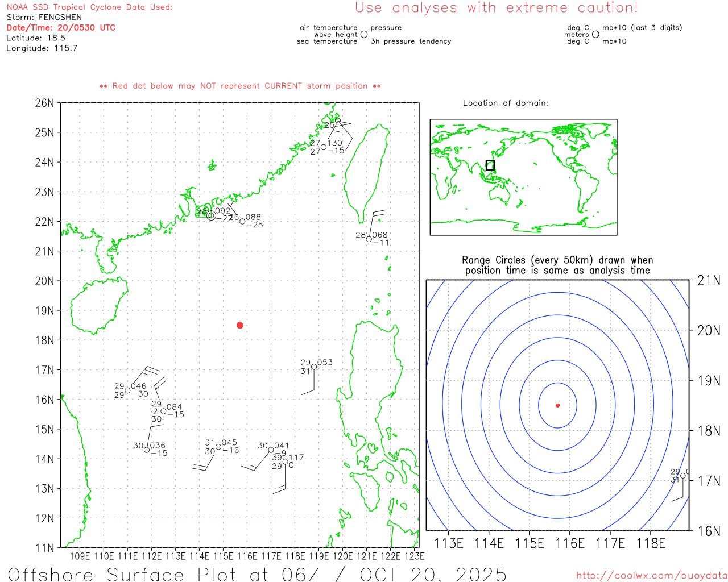
Task: Click the black domain box on world locator map
Action: (490, 165)
